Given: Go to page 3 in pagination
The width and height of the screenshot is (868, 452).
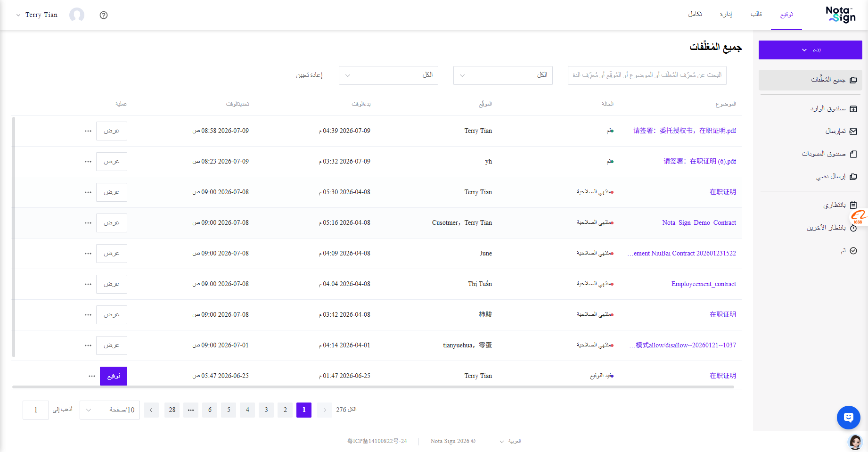Looking at the screenshot, I should [x=266, y=410].
